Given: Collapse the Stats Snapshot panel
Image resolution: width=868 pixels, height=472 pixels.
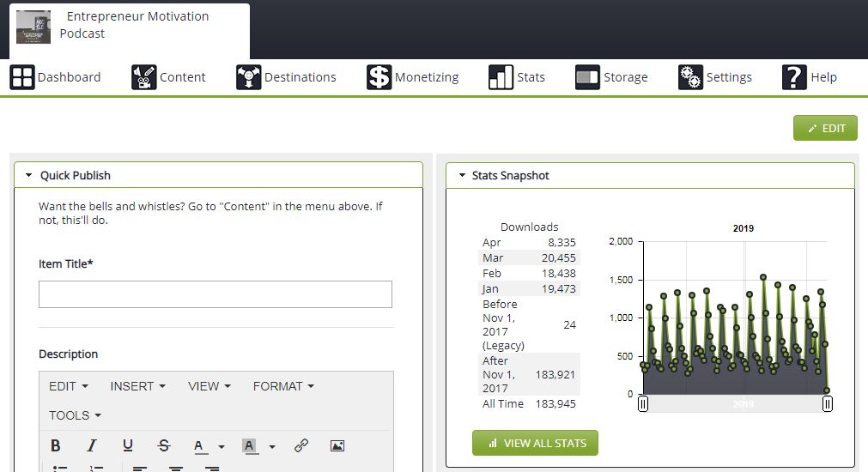Looking at the screenshot, I should pyautogui.click(x=462, y=175).
